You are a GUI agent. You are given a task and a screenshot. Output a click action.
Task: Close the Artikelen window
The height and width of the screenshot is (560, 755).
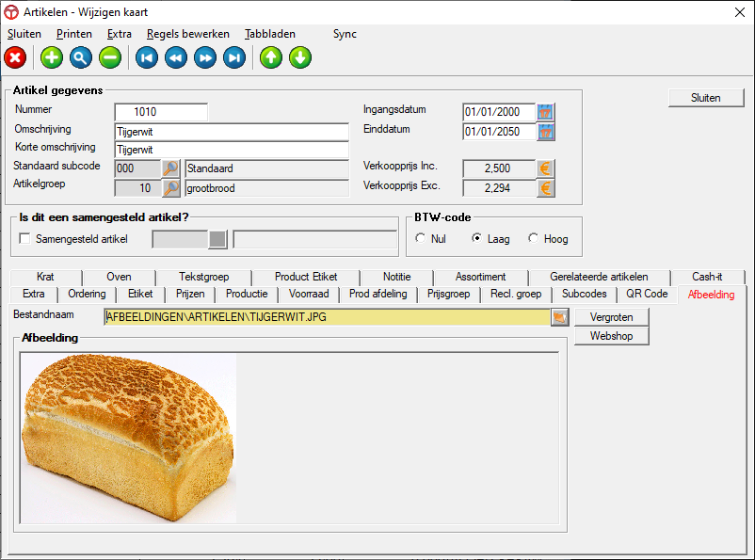[740, 12]
